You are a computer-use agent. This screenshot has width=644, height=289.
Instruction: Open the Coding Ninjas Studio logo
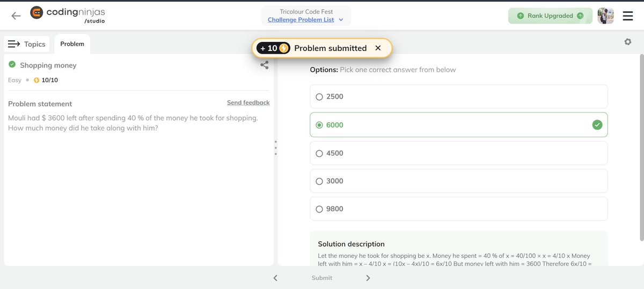pyautogui.click(x=68, y=14)
